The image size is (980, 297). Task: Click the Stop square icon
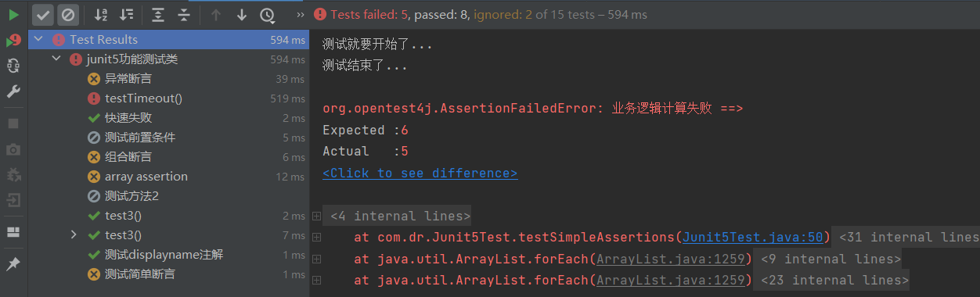pos(13,123)
